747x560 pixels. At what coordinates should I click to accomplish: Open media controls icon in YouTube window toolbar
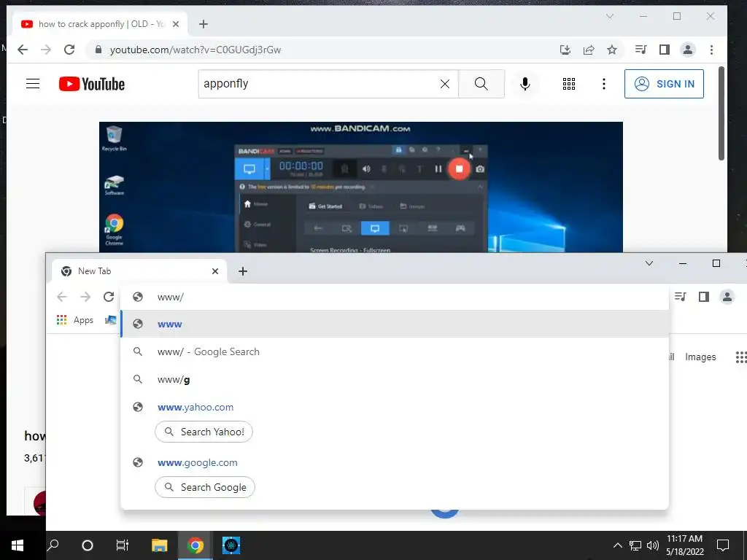(x=640, y=50)
